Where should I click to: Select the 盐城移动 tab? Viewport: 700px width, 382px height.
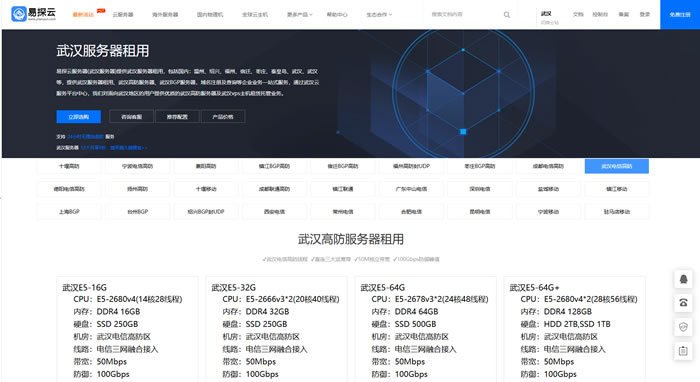click(548, 189)
